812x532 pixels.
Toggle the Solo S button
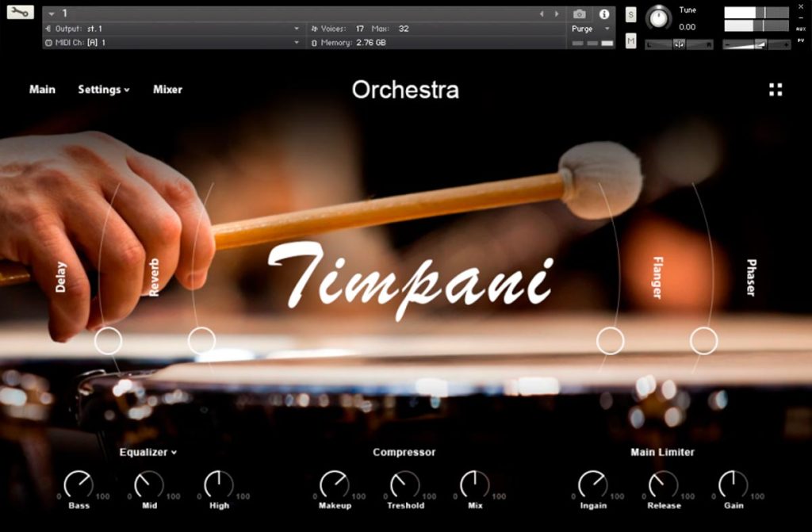pyautogui.click(x=630, y=14)
